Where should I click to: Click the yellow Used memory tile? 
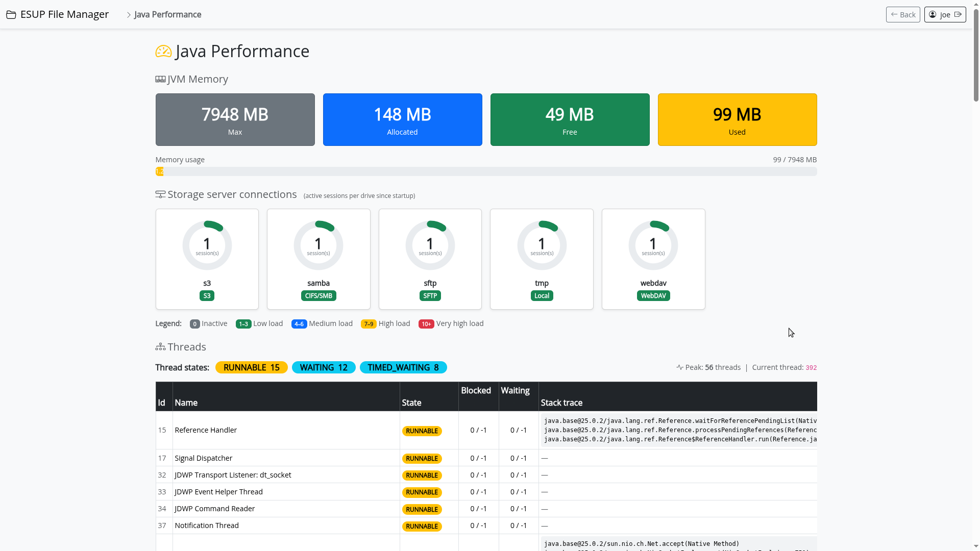737,119
